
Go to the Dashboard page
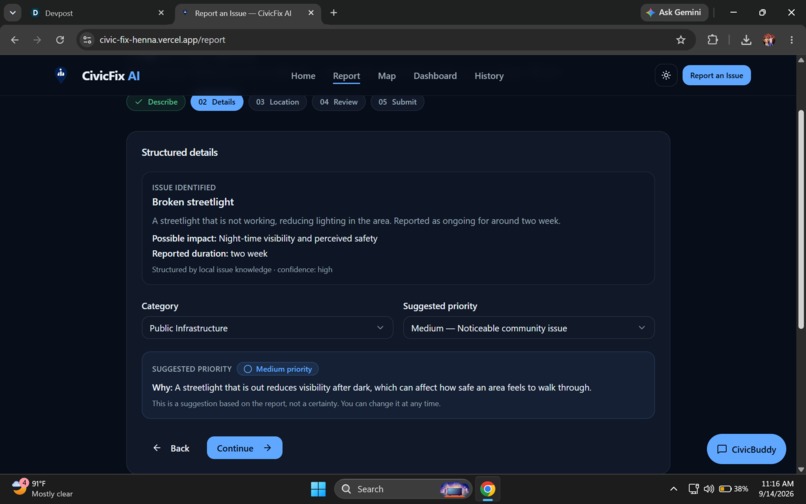click(435, 76)
